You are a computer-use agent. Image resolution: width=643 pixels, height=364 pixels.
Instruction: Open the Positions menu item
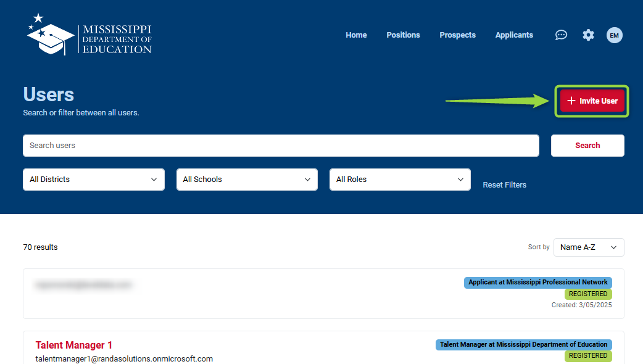tap(403, 35)
